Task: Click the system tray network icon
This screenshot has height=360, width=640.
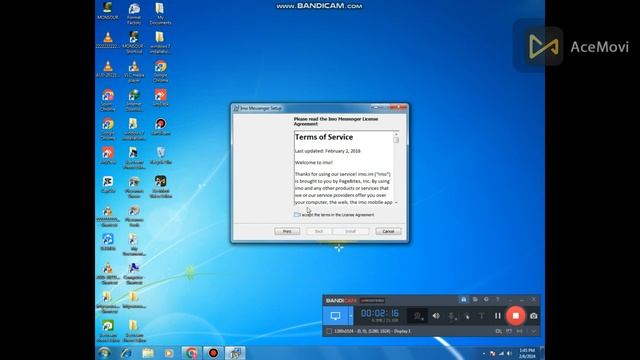Action: [501, 353]
